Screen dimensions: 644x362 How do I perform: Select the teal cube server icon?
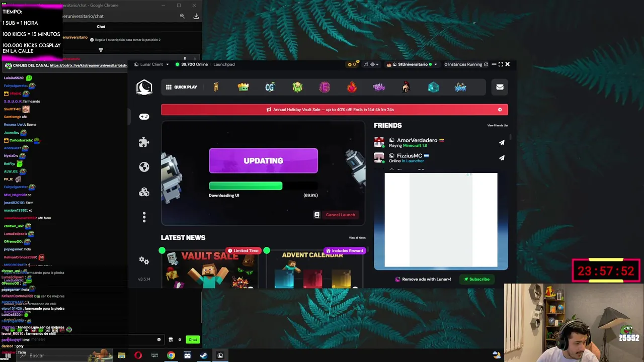(433, 87)
